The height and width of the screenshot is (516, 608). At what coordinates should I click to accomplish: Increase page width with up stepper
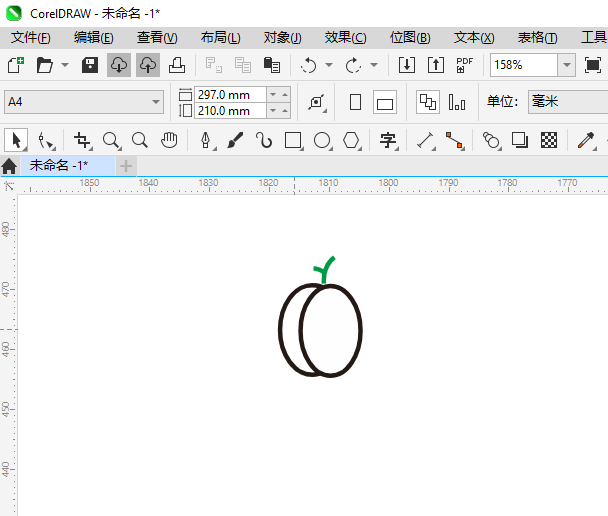(285, 95)
